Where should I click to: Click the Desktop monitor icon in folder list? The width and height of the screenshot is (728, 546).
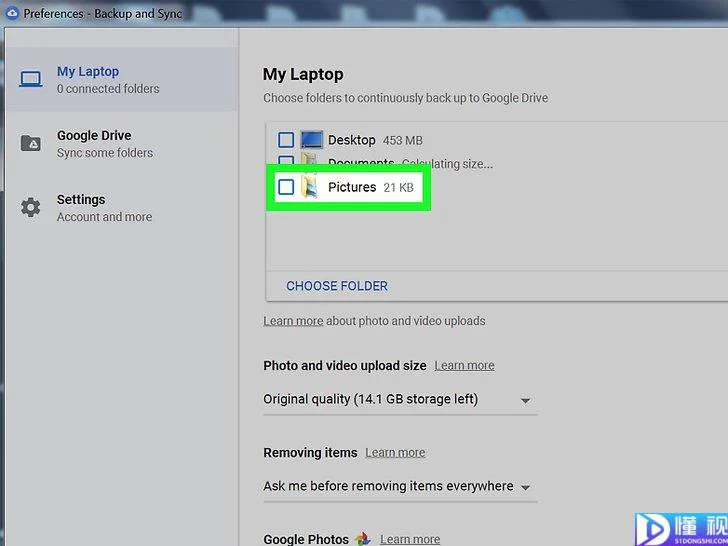click(x=311, y=140)
